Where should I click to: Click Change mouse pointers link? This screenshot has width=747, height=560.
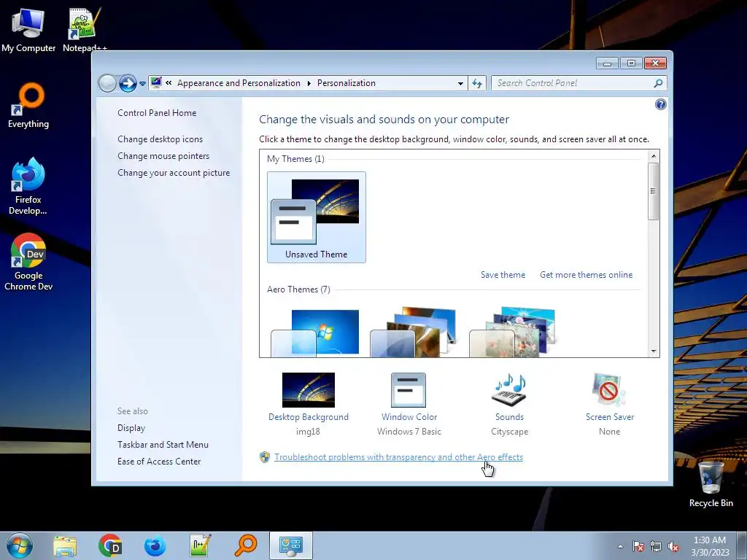pos(163,156)
